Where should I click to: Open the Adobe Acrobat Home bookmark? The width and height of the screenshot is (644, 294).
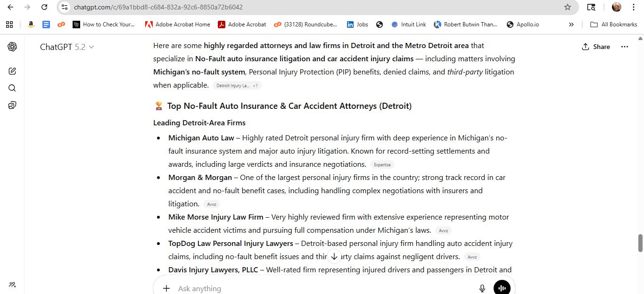[178, 24]
